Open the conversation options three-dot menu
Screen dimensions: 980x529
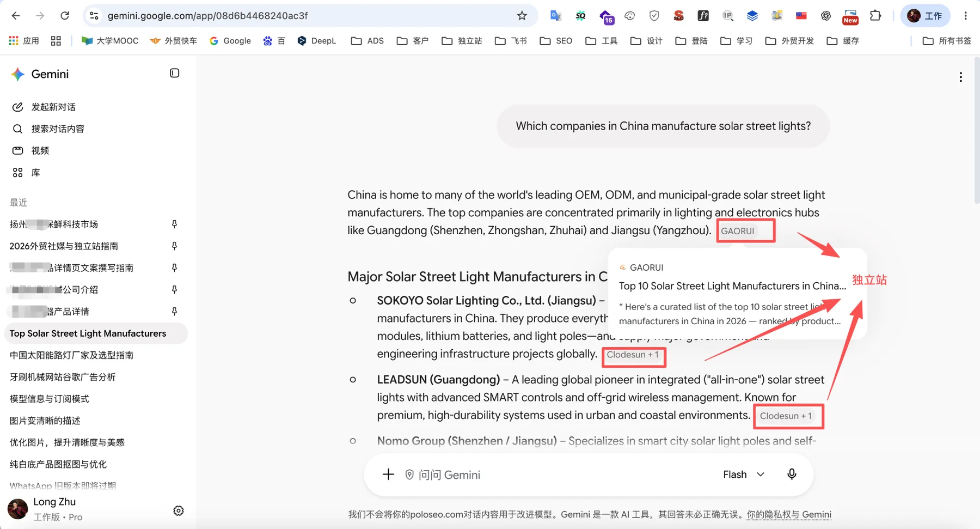[x=960, y=77]
